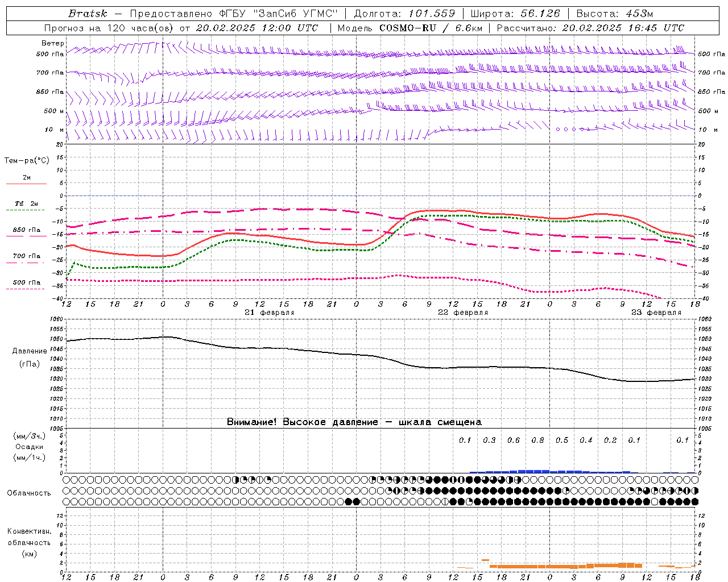The image size is (728, 582).
Task: Click "Рассчитано: 20.02.2025 16:45 UTC" timestamp
Action: point(590,28)
